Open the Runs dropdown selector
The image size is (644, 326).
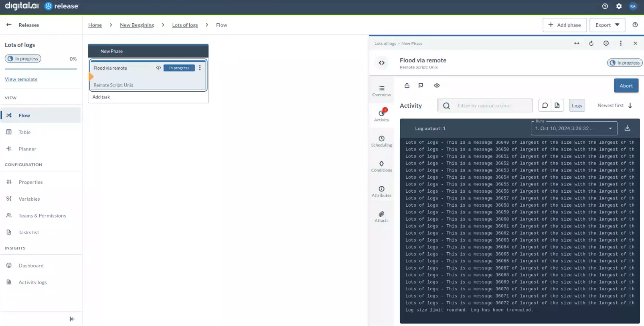(x=574, y=128)
